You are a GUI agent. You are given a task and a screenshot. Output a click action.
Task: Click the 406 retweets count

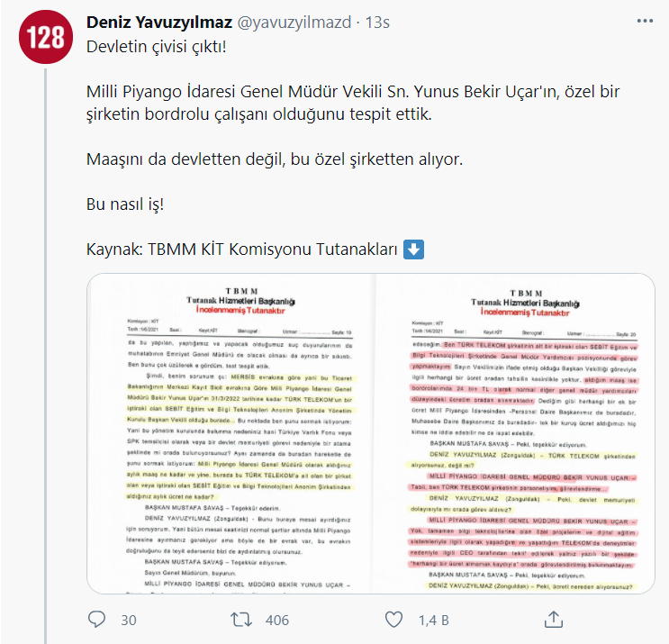point(277,620)
